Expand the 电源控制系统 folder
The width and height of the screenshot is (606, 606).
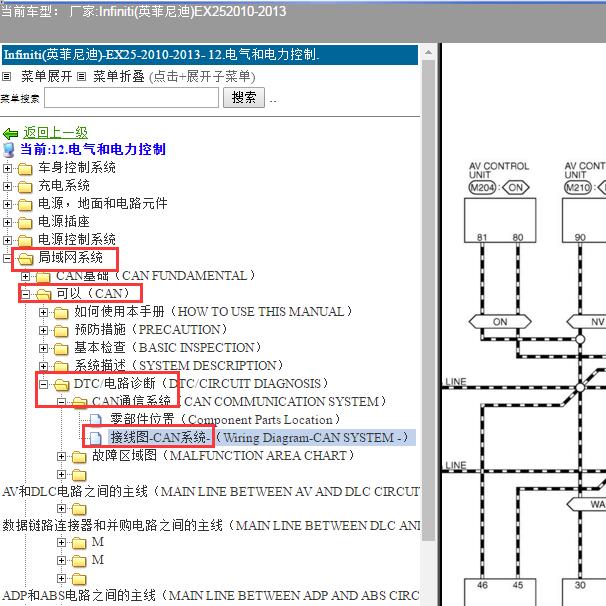[7, 240]
